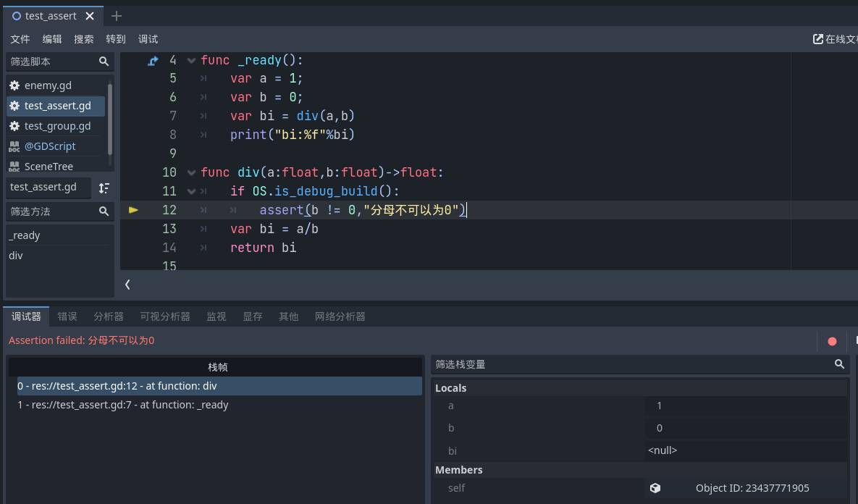
Task: Collapse the _ready function fold arrow
Action: click(x=191, y=60)
